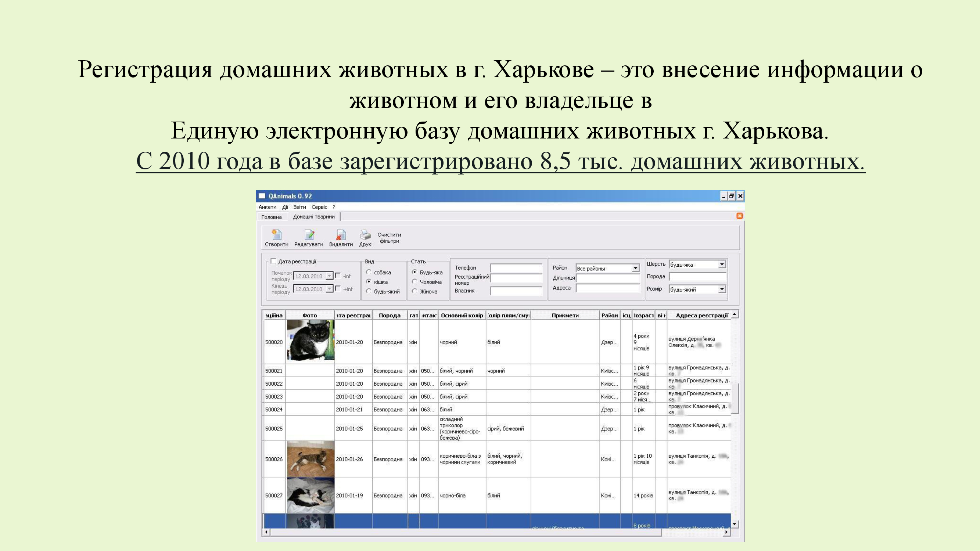Select the Жіноча gender radio button
Viewport: 980px width, 551px height.
pos(415,291)
